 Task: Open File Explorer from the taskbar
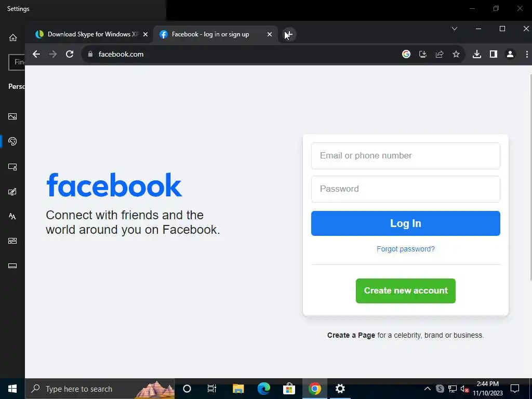pyautogui.click(x=238, y=389)
